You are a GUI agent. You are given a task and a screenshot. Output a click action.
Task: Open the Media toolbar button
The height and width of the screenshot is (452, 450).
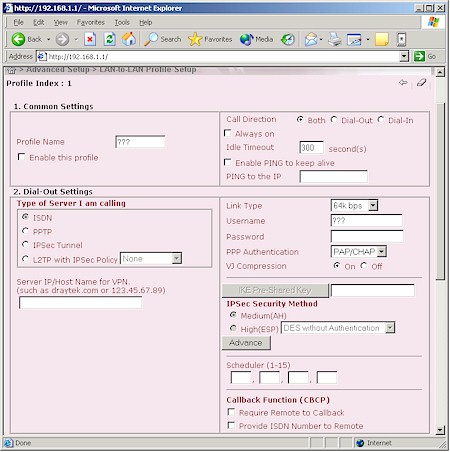point(256,39)
